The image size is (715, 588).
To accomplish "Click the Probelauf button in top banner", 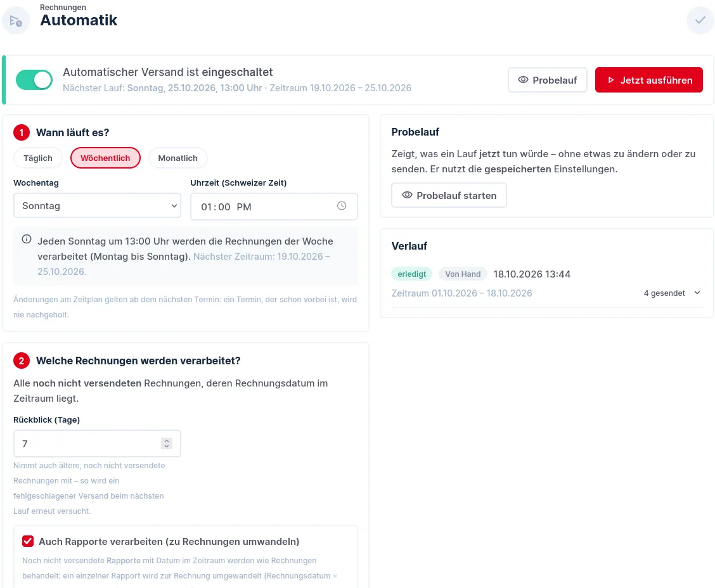I will click(548, 80).
